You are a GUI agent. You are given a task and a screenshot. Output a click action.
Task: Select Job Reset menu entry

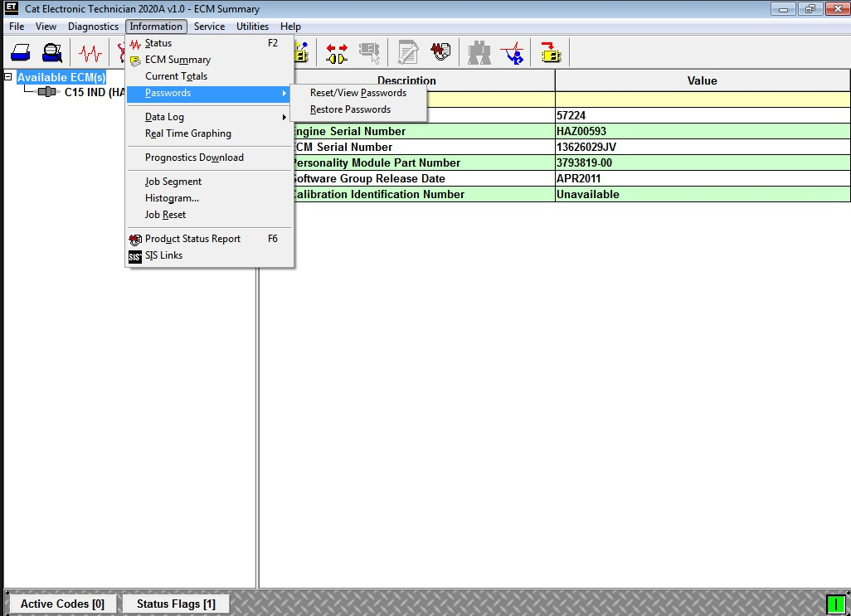click(210, 215)
